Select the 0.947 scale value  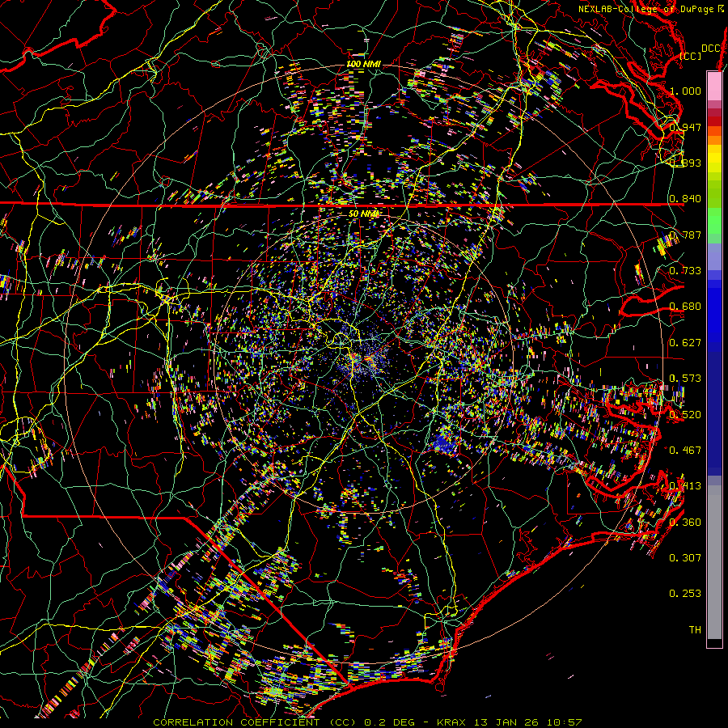685,127
